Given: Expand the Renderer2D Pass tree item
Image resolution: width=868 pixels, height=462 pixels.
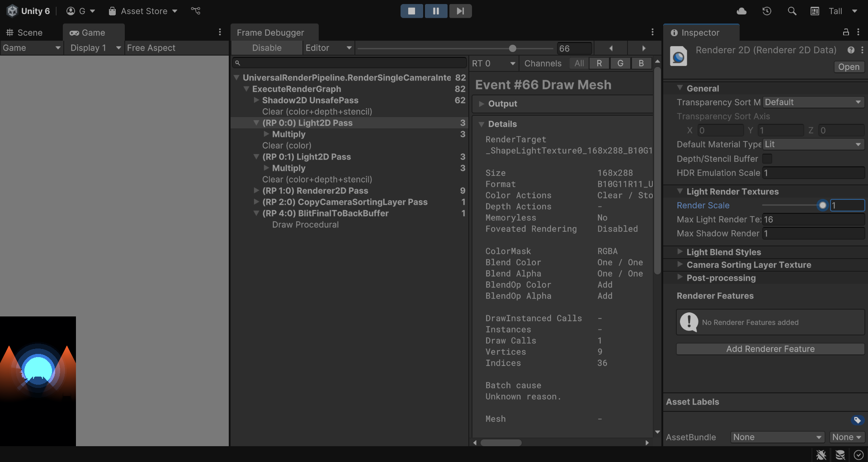Looking at the screenshot, I should tap(256, 190).
